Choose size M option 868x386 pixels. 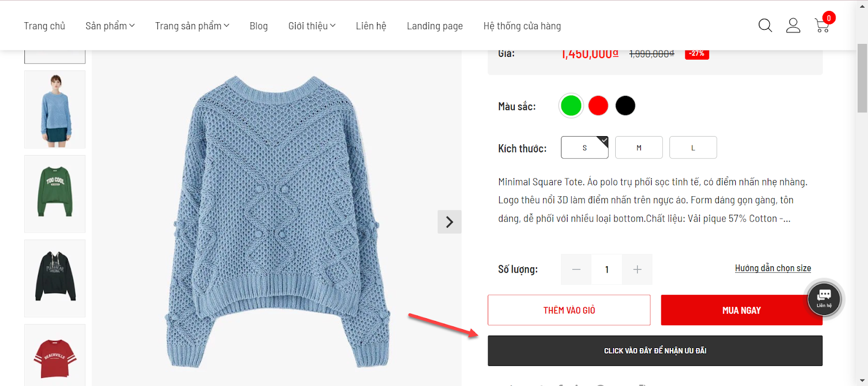pyautogui.click(x=639, y=147)
